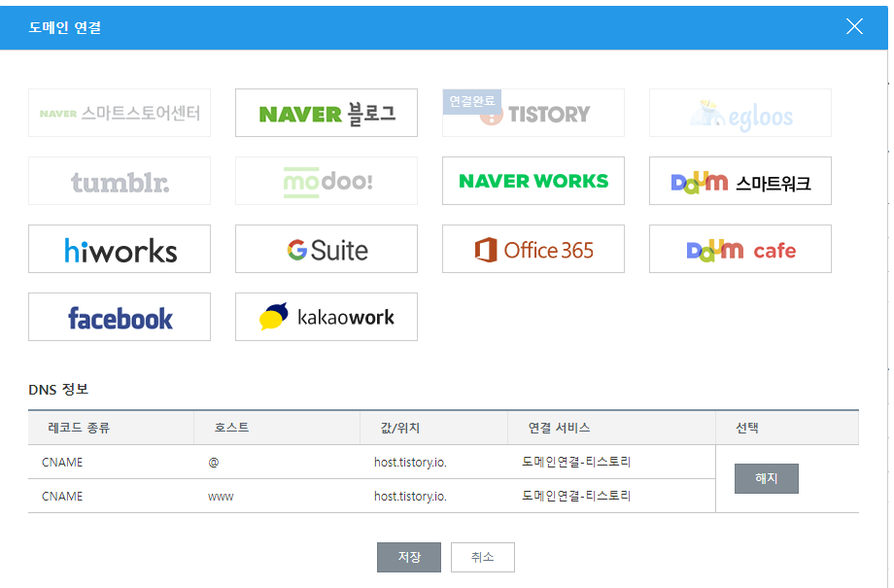
Task: Click the host.tistory.io value entry
Action: (410, 462)
